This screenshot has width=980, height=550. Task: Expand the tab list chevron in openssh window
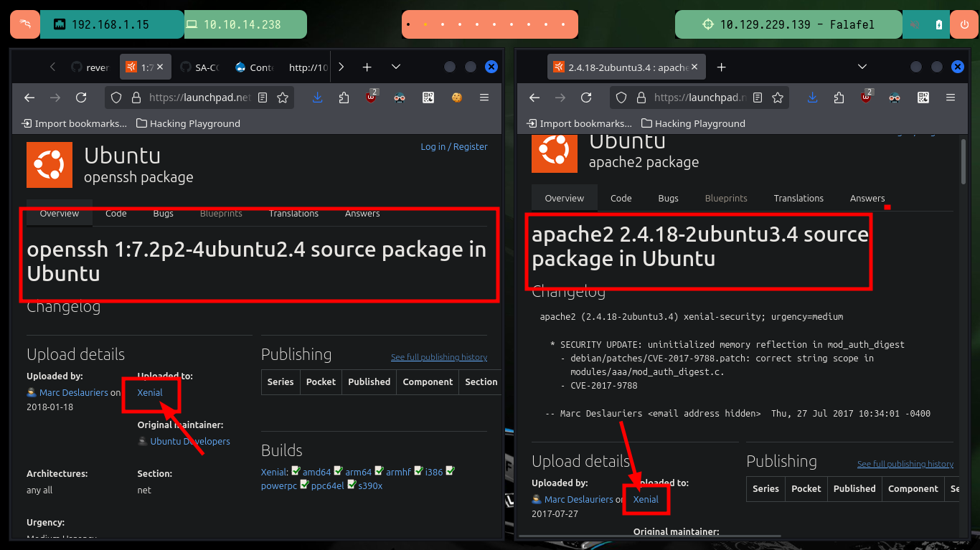396,67
